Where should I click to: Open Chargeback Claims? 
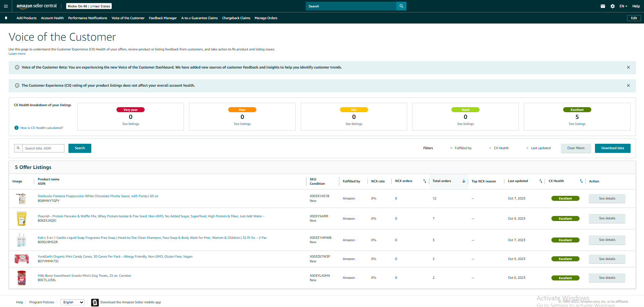pyautogui.click(x=236, y=18)
